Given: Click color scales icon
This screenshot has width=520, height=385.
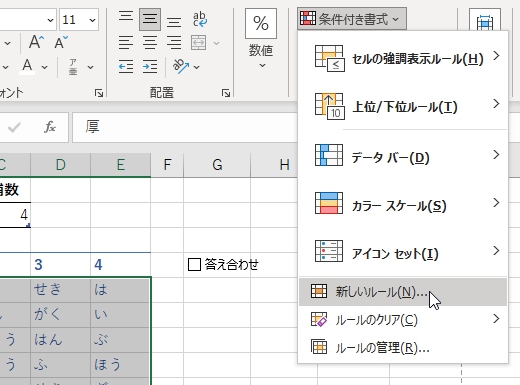Looking at the screenshot, I should 329,203.
